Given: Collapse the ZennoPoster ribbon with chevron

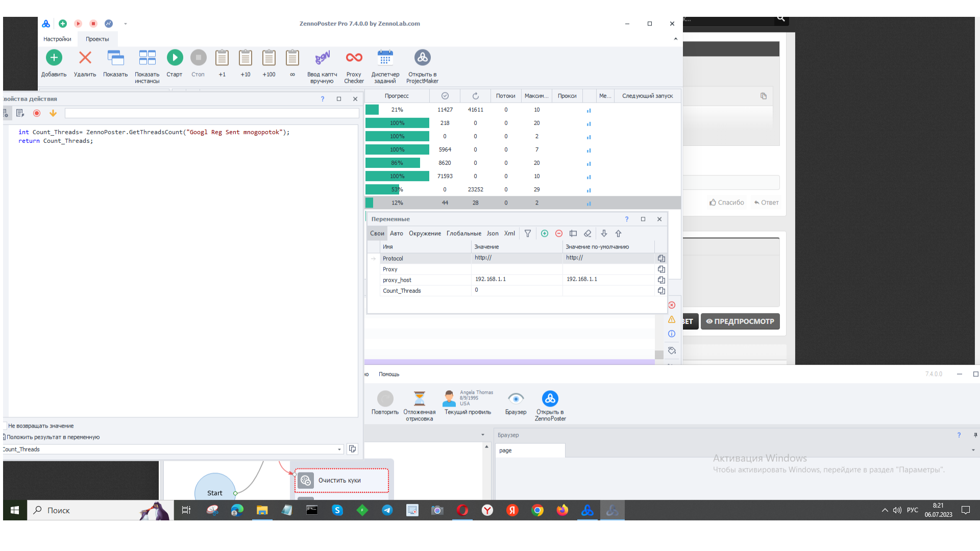Looking at the screenshot, I should [675, 39].
